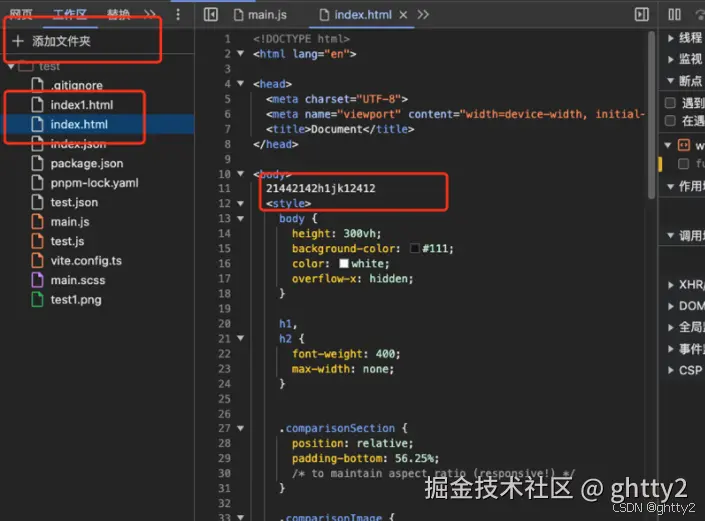Close the index.html editor tab

point(403,15)
